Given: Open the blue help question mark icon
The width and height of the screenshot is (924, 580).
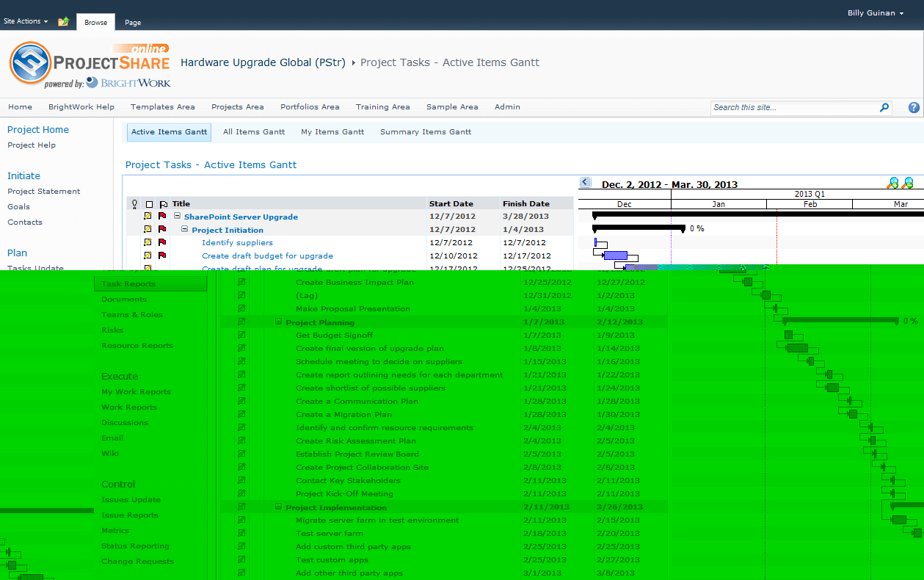Looking at the screenshot, I should point(914,107).
